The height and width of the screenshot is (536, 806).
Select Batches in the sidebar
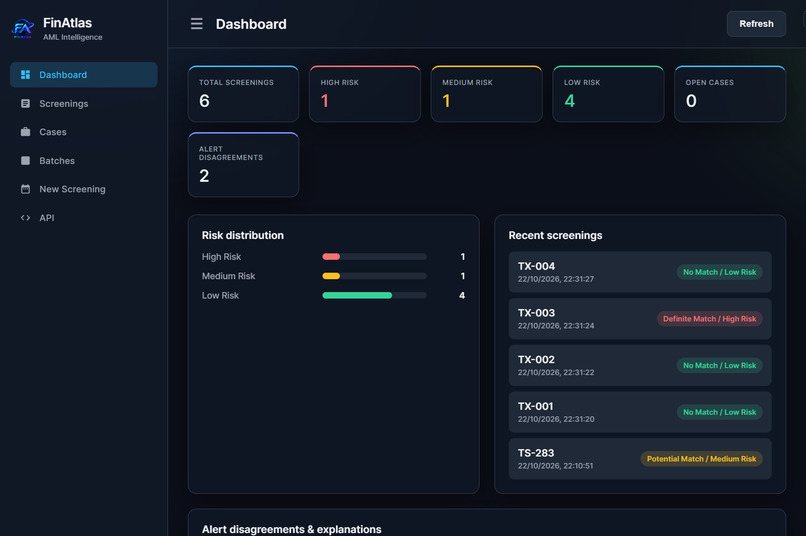tap(84, 161)
